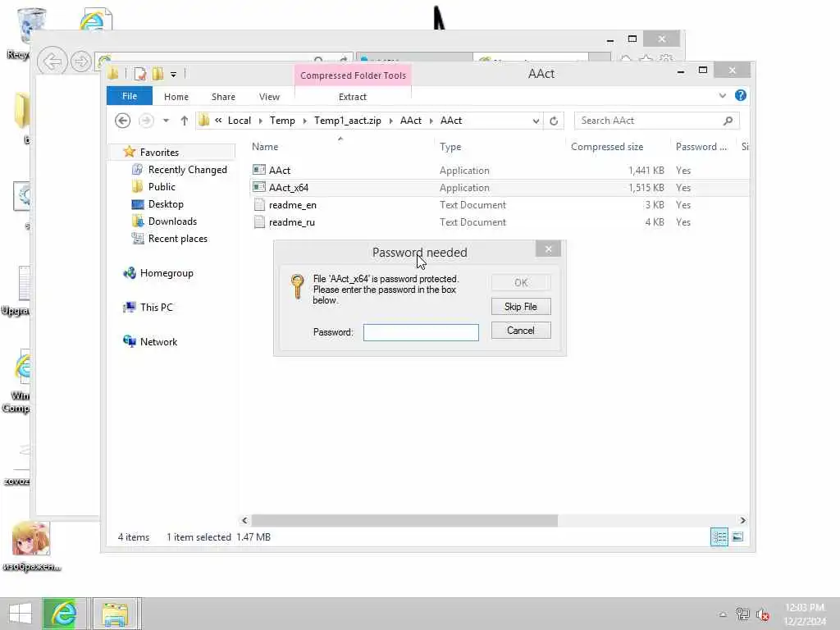Image resolution: width=840 pixels, height=630 pixels.
Task: Click the horizontal scrollbar right arrow
Action: click(x=742, y=520)
